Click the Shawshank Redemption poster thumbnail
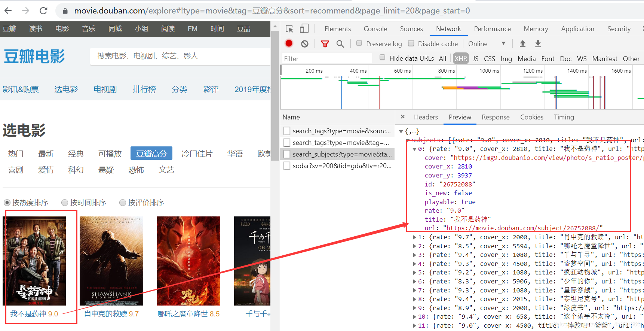 [111, 261]
